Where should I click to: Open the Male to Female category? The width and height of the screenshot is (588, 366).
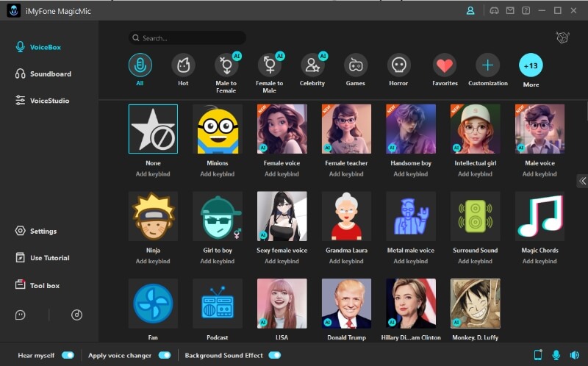[226, 65]
